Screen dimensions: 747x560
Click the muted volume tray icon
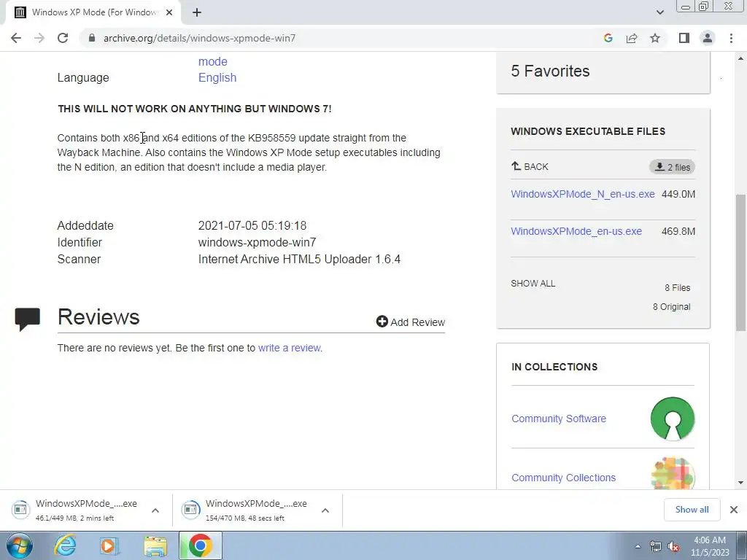pyautogui.click(x=673, y=546)
